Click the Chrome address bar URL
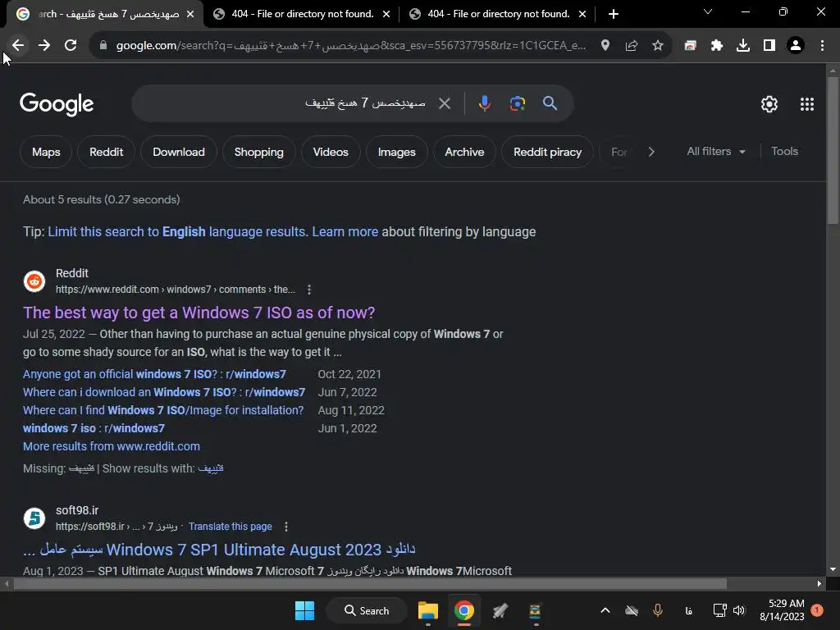Screen dimensions: 840x630 351,46
